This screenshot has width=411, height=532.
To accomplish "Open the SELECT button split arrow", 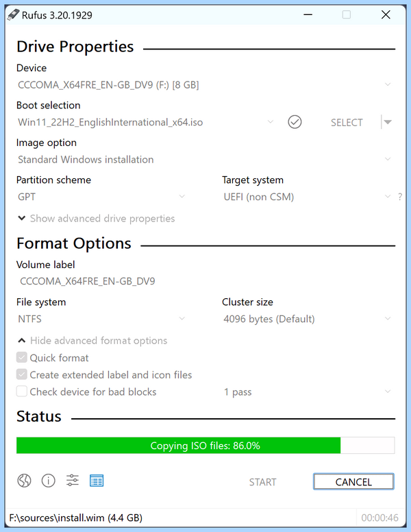I will [388, 122].
